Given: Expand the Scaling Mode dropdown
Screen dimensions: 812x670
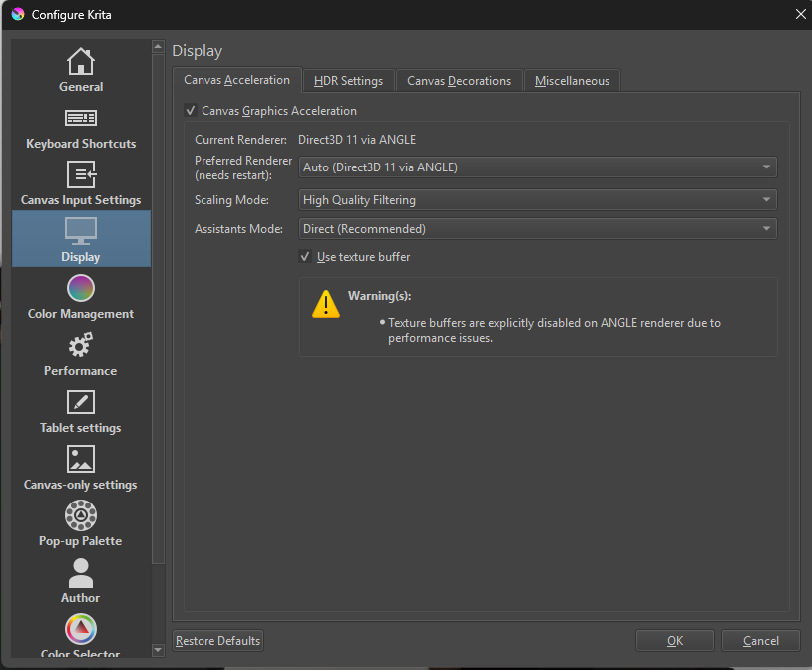Looking at the screenshot, I should pos(538,199).
